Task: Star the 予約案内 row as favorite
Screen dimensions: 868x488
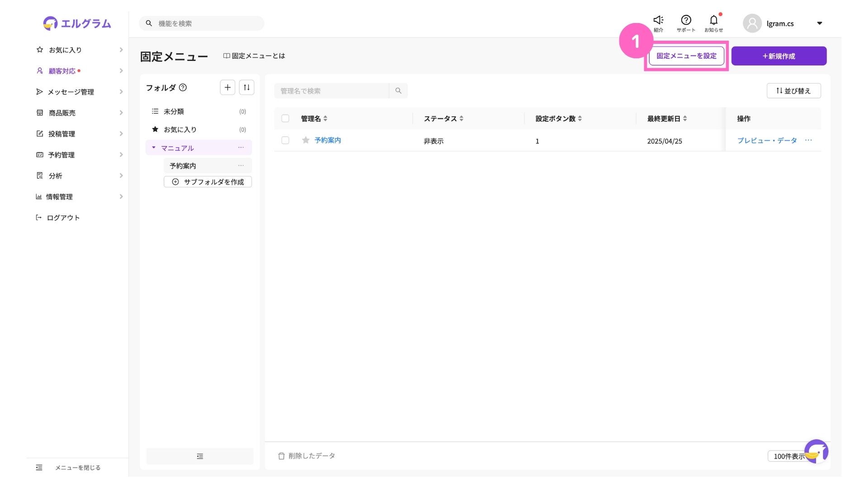Action: [x=306, y=140]
